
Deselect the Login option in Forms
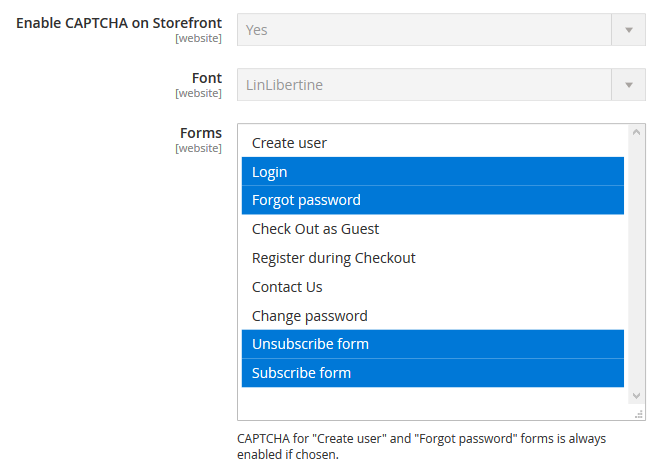[433, 172]
